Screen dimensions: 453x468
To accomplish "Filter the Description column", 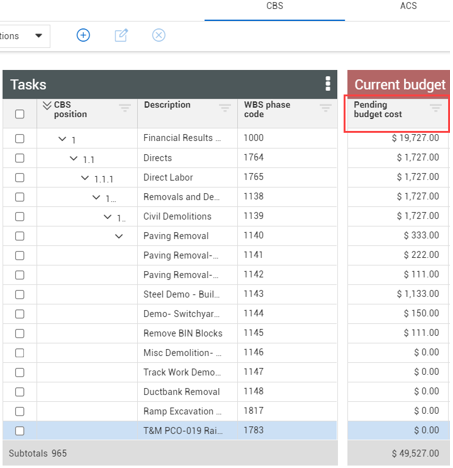I will pyautogui.click(x=225, y=107).
